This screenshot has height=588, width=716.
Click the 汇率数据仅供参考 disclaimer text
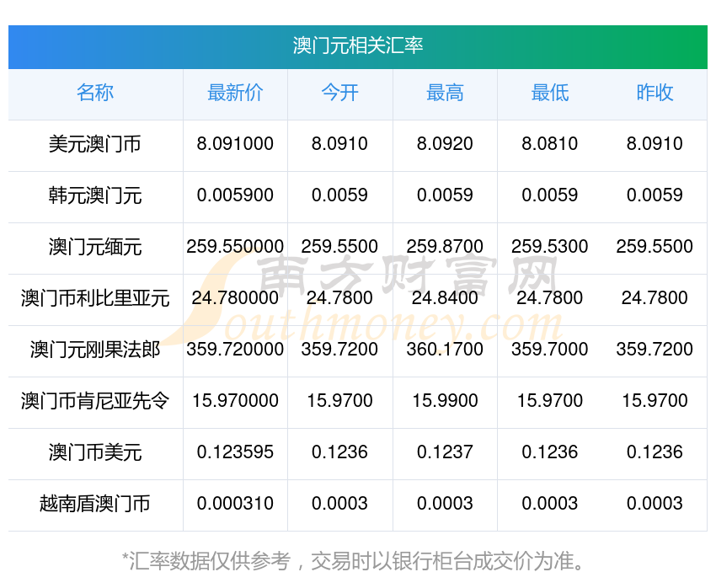pos(354,561)
